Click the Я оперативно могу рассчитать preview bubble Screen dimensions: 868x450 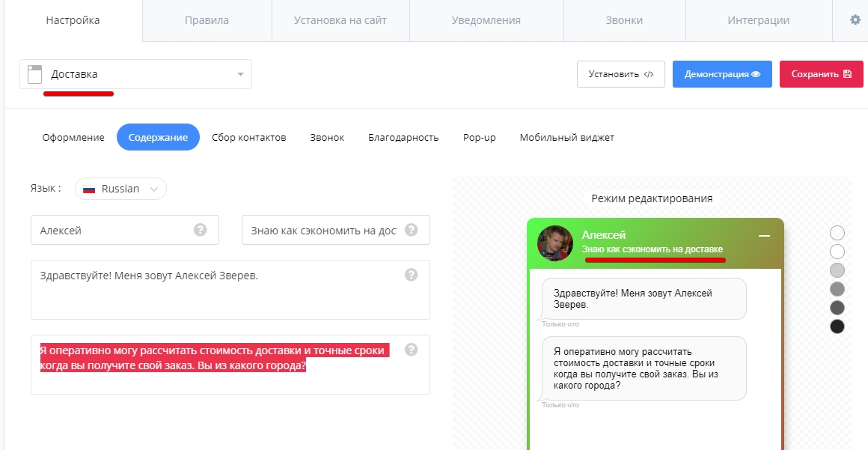coord(644,368)
